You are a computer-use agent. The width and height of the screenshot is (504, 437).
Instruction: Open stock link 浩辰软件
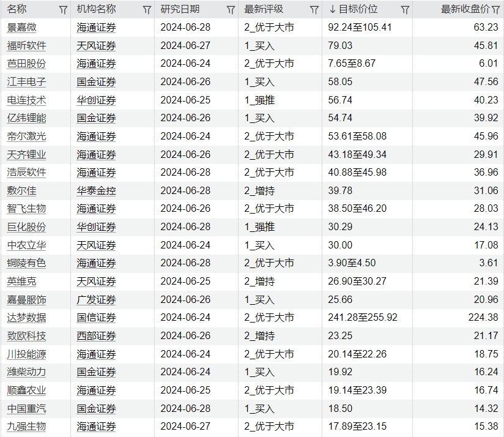pos(27,173)
